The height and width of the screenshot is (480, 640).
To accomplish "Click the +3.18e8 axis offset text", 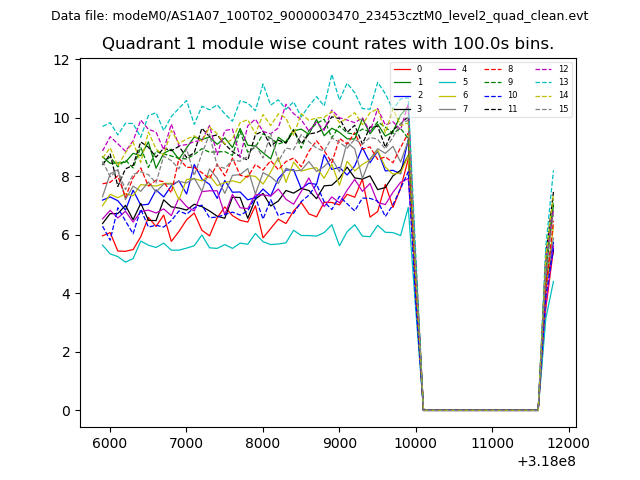I will [545, 461].
